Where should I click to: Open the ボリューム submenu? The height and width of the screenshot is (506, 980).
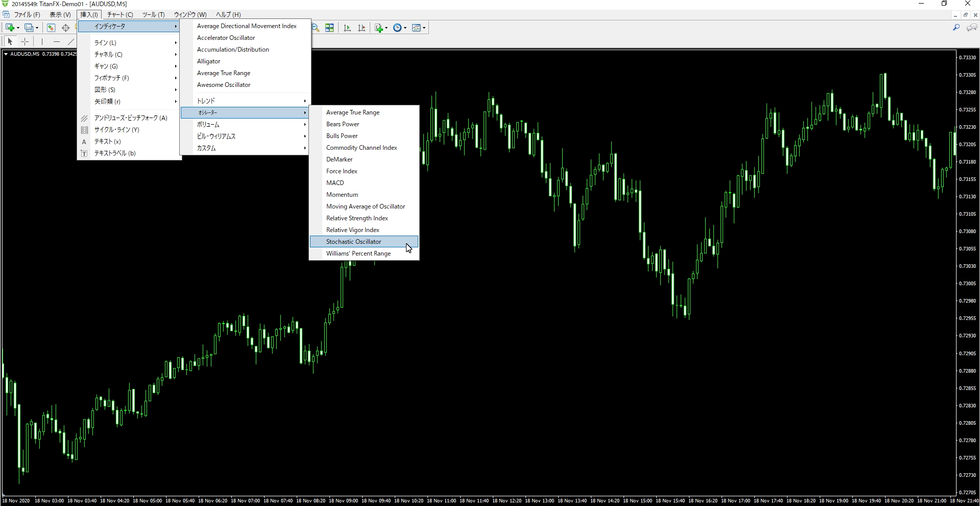pos(245,125)
